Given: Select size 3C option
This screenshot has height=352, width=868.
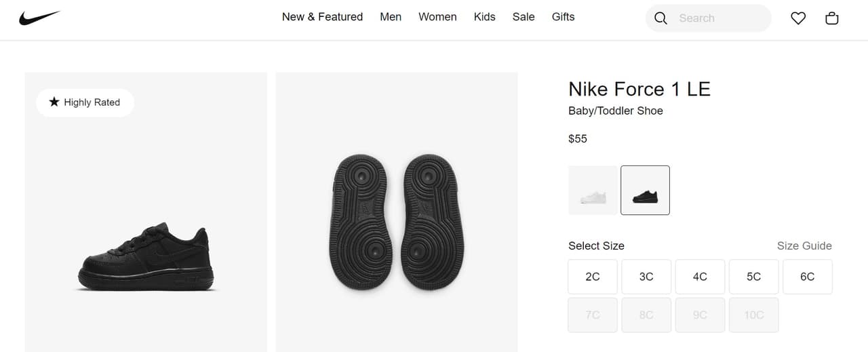Looking at the screenshot, I should 646,277.
